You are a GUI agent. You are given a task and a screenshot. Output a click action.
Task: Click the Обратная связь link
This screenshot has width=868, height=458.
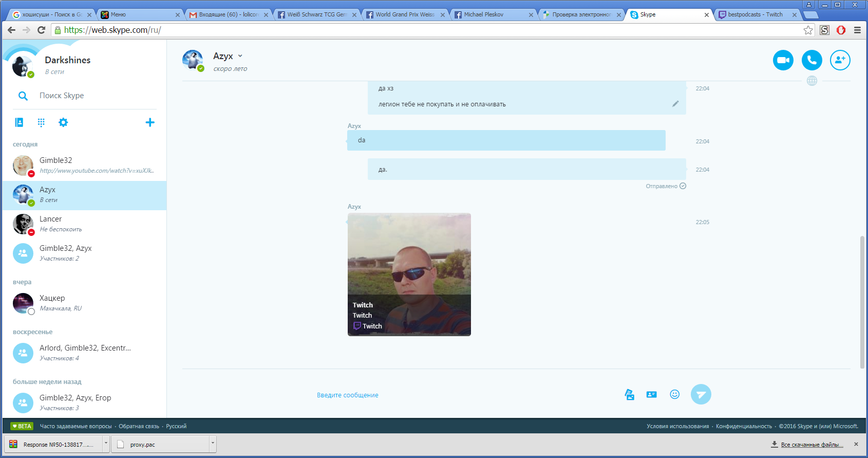(x=139, y=426)
